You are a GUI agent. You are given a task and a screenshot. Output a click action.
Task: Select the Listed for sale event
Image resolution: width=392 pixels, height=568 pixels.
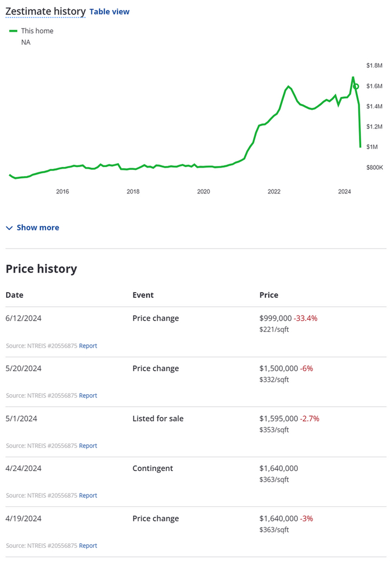[158, 418]
